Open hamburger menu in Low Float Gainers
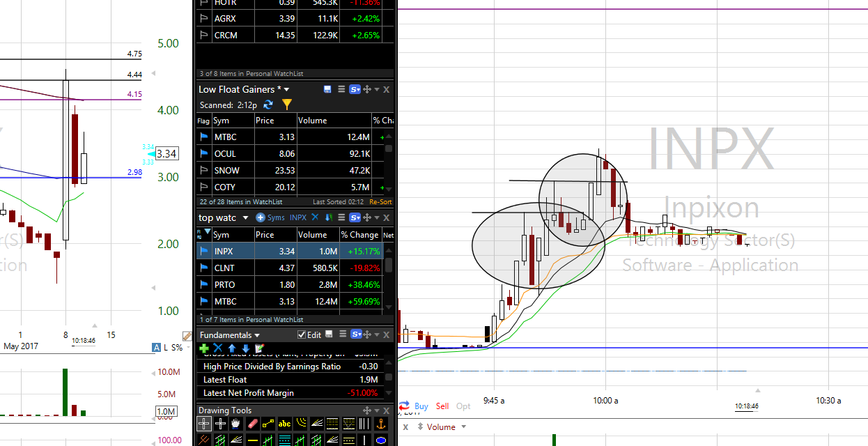Screen dimensions: 868x446 pyautogui.click(x=341, y=89)
